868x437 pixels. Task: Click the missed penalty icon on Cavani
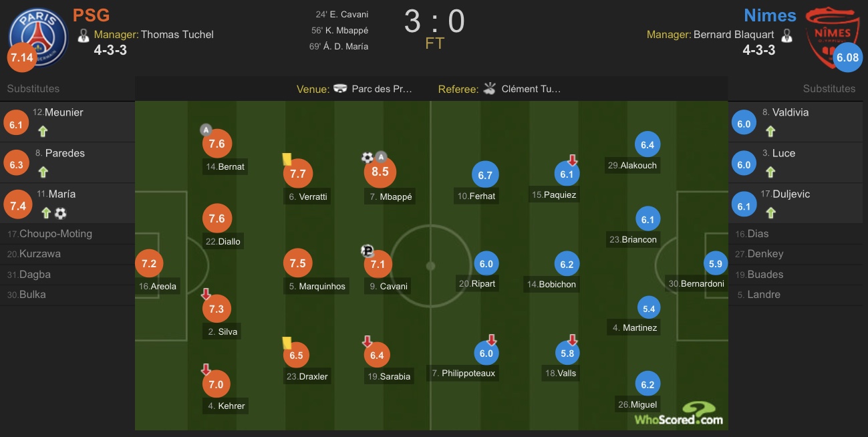point(367,251)
